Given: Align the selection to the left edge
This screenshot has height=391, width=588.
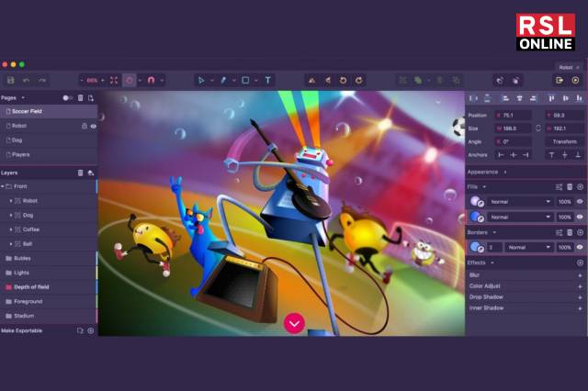Looking at the screenshot, I should tap(505, 98).
